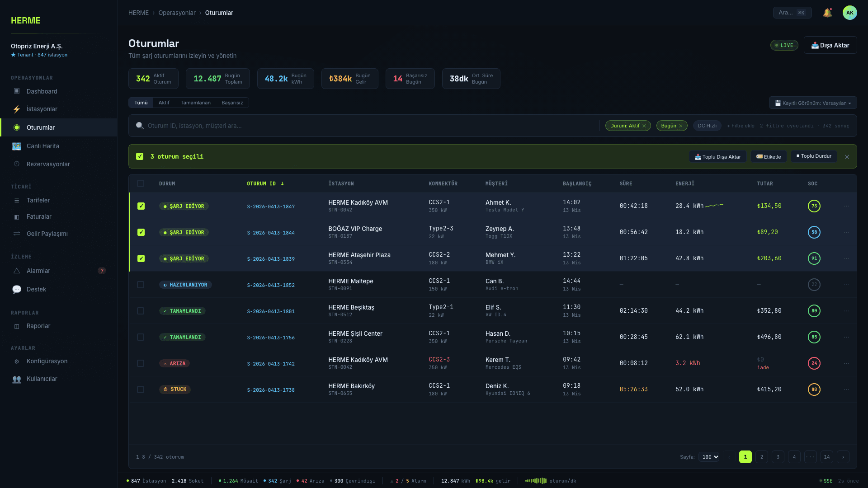This screenshot has height=488, width=868.
Task: Click the Tarifeler list icon
Action: (17, 200)
